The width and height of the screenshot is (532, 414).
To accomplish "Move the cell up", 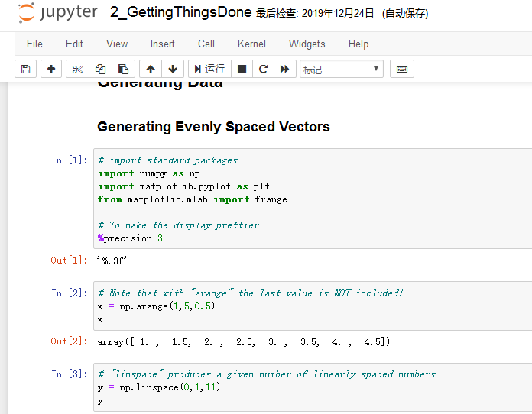I will [x=151, y=69].
